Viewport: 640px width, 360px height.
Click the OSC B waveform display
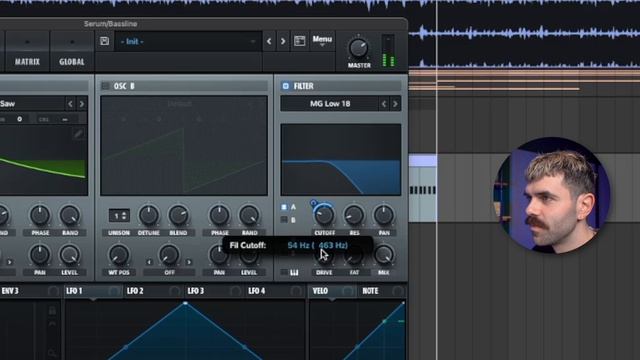(184, 146)
